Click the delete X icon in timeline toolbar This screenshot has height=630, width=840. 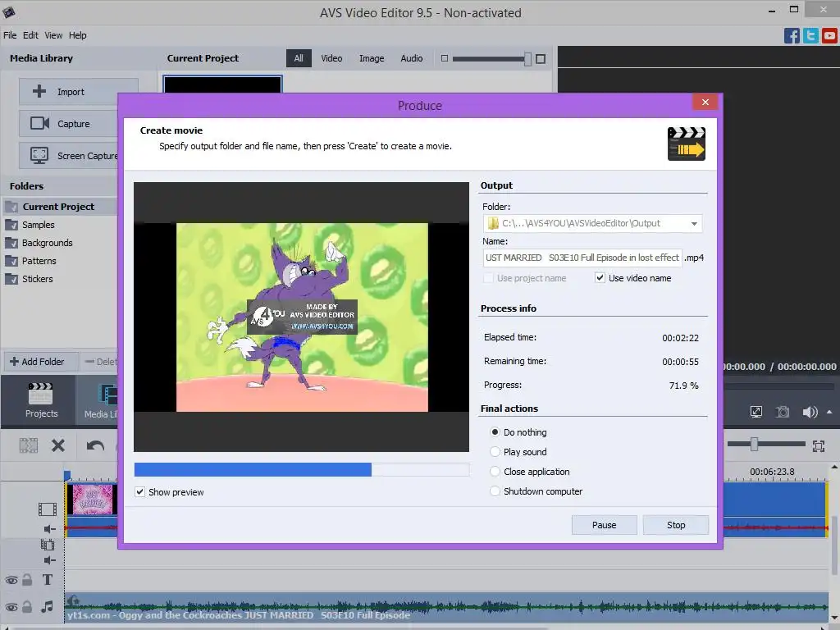[x=58, y=445]
